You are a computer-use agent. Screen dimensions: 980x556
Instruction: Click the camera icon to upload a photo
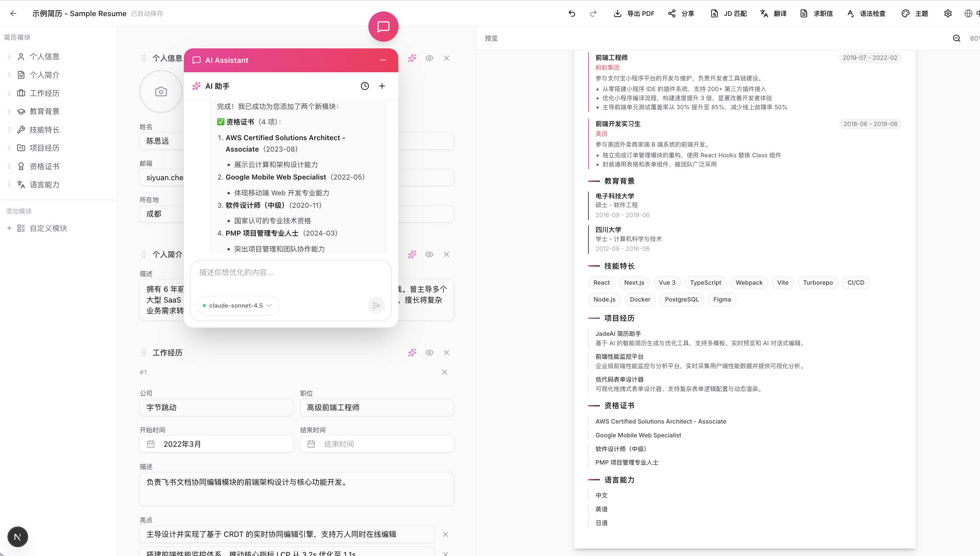point(160,91)
